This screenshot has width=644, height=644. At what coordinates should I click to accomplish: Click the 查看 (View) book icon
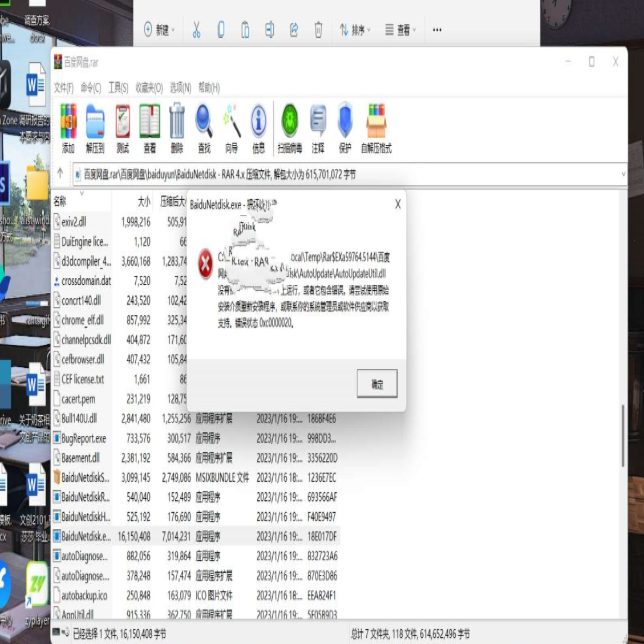point(149,128)
